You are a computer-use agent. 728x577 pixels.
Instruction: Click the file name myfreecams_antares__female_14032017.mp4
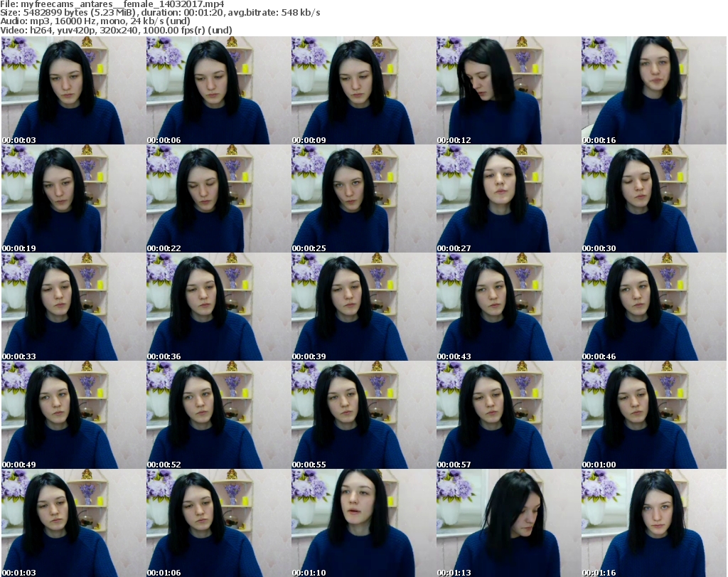tap(122, 4)
